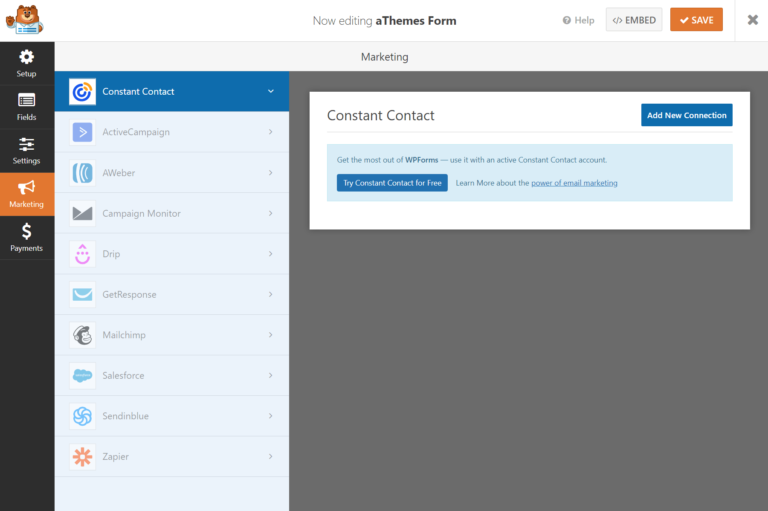
Task: Click the Mailchimp monkey icon
Action: 82,335
